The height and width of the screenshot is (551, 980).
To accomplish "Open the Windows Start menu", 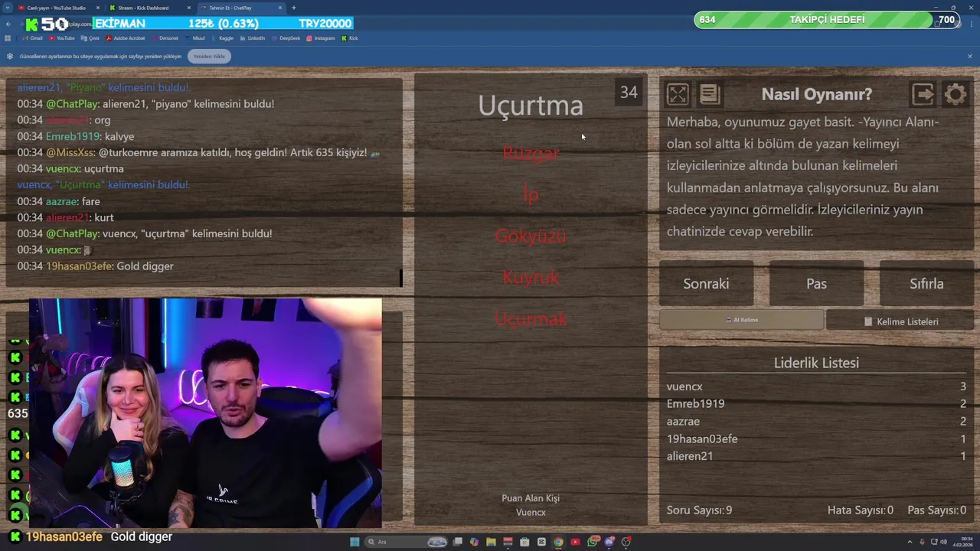I will 354,542.
